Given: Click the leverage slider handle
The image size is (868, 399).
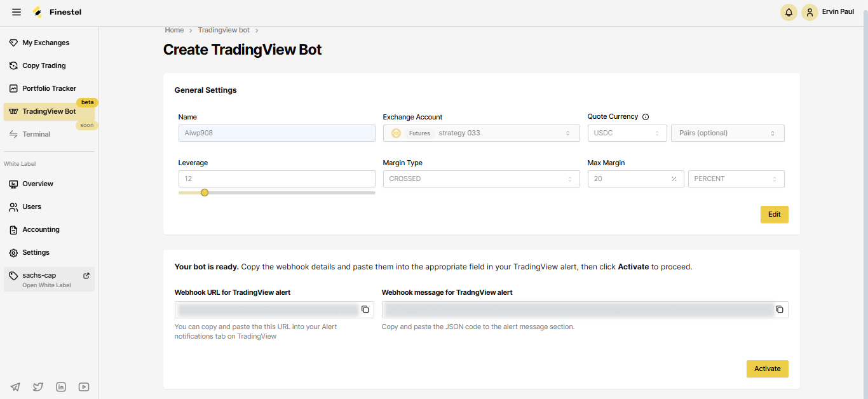Looking at the screenshot, I should click(x=205, y=193).
